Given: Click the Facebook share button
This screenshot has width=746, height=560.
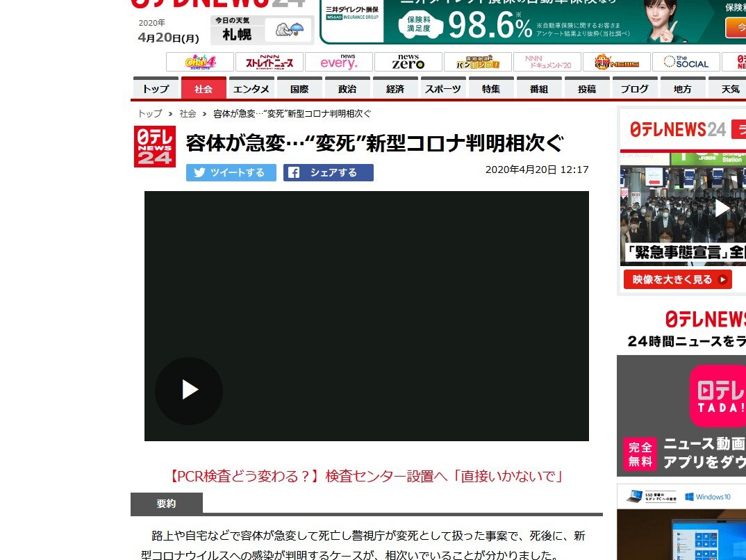Looking at the screenshot, I should coord(329,173).
